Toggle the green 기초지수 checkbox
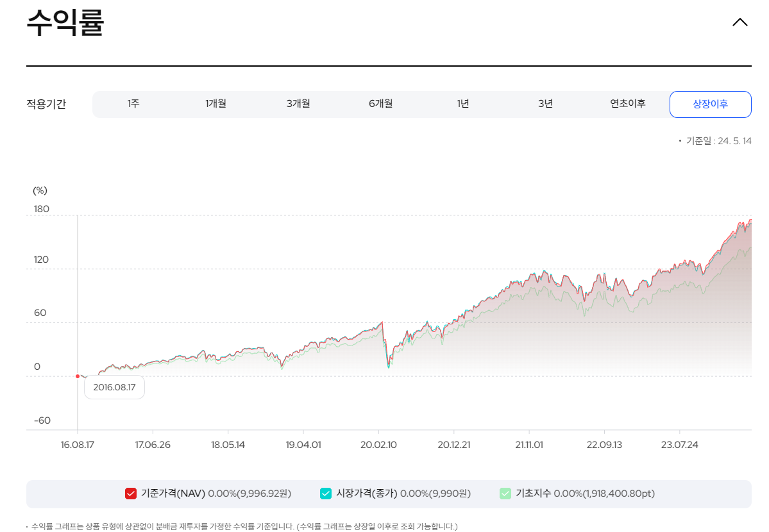 point(505,494)
